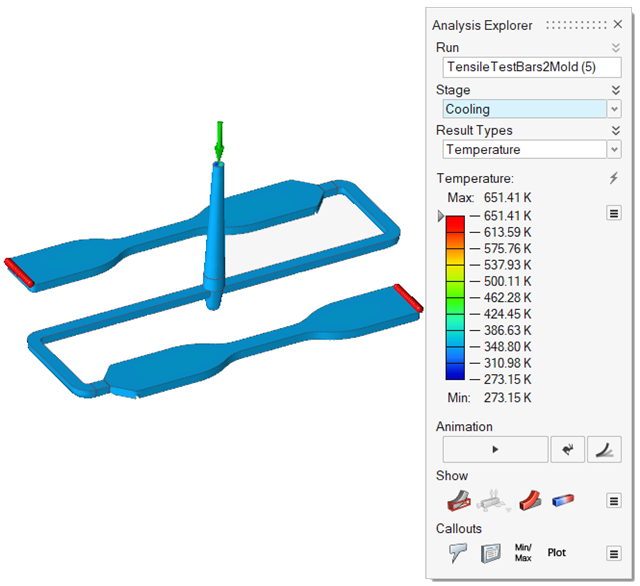Click the red color swatch in legend
Viewport: 640px width, 586px height.
(455, 224)
